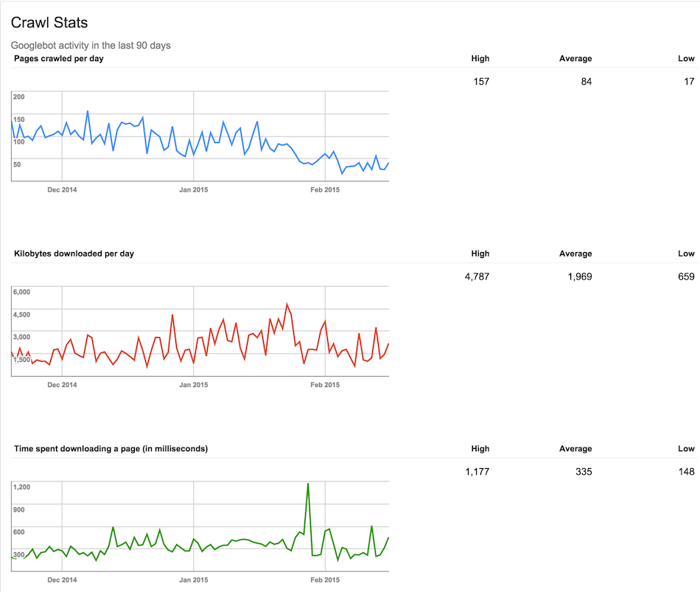700x592 pixels.
Task: Click 'Time spent downloading a page' label
Action: pos(111,448)
